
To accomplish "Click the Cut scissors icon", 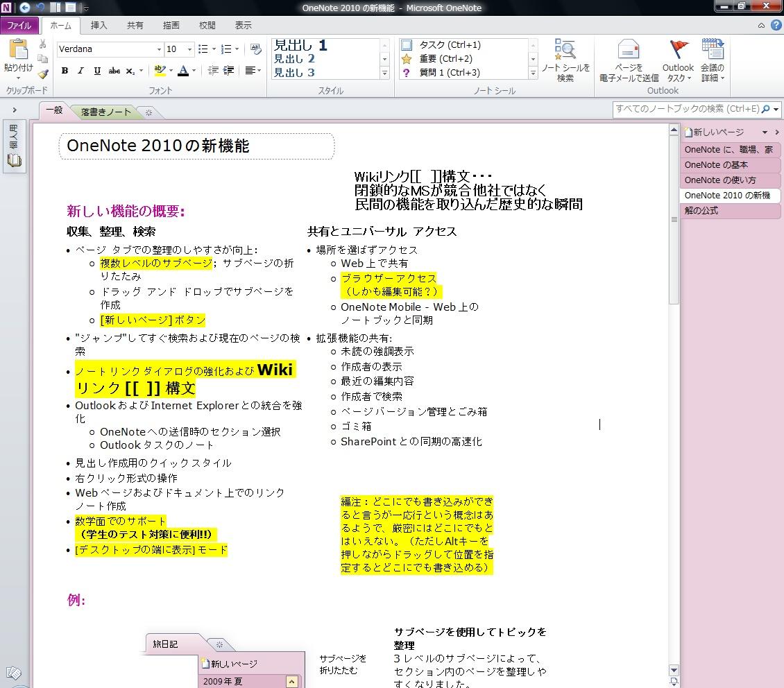I will coord(43,44).
